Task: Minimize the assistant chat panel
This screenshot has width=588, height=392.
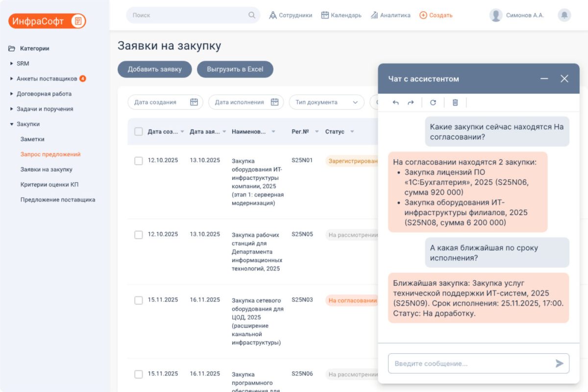Action: point(544,79)
